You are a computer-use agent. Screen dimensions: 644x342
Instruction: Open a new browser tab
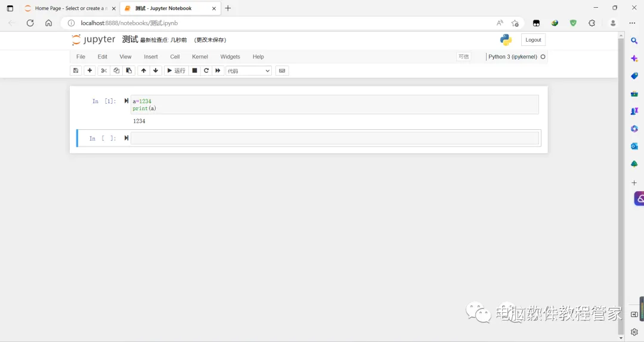228,8
